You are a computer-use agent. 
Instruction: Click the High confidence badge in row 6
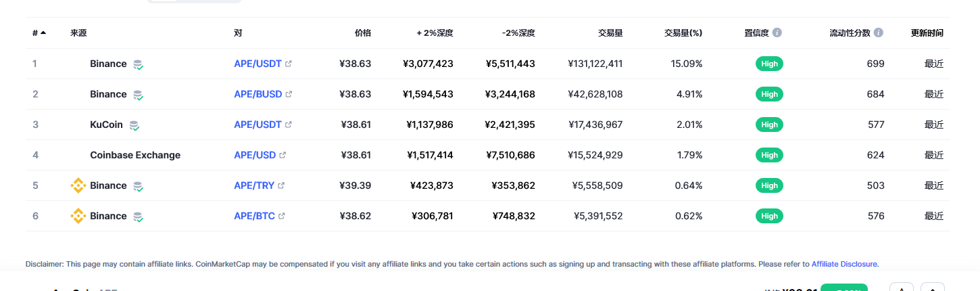point(769,216)
